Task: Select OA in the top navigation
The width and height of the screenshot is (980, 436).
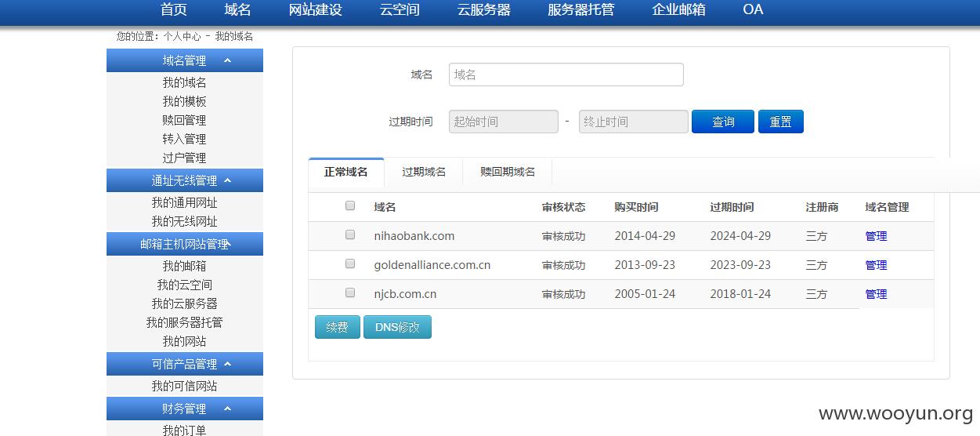Action: (753, 9)
